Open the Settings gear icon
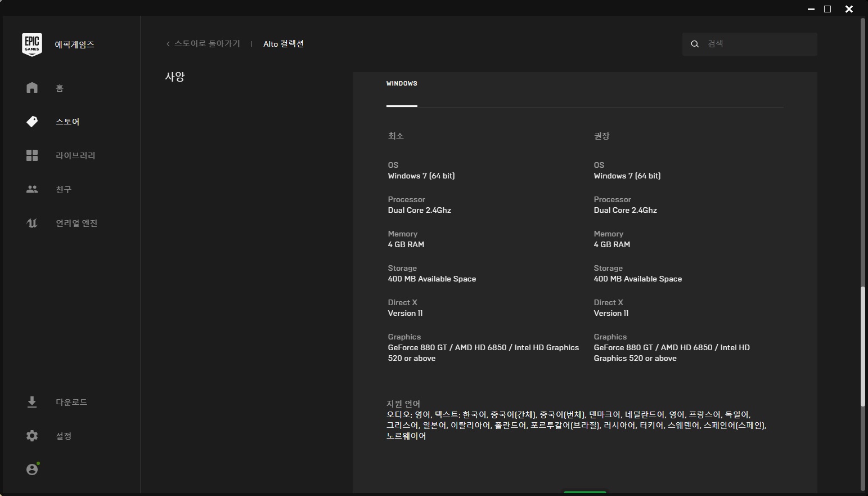The height and width of the screenshot is (496, 868). coord(32,436)
